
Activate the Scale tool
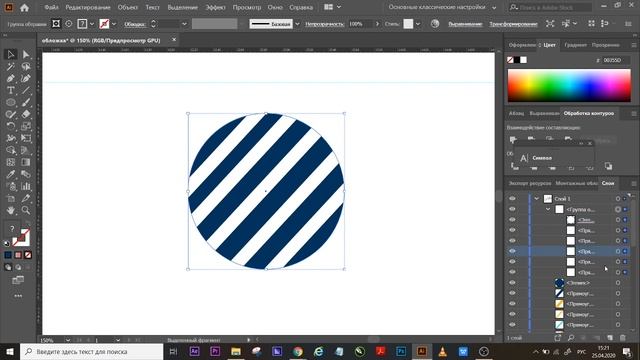coord(26,126)
